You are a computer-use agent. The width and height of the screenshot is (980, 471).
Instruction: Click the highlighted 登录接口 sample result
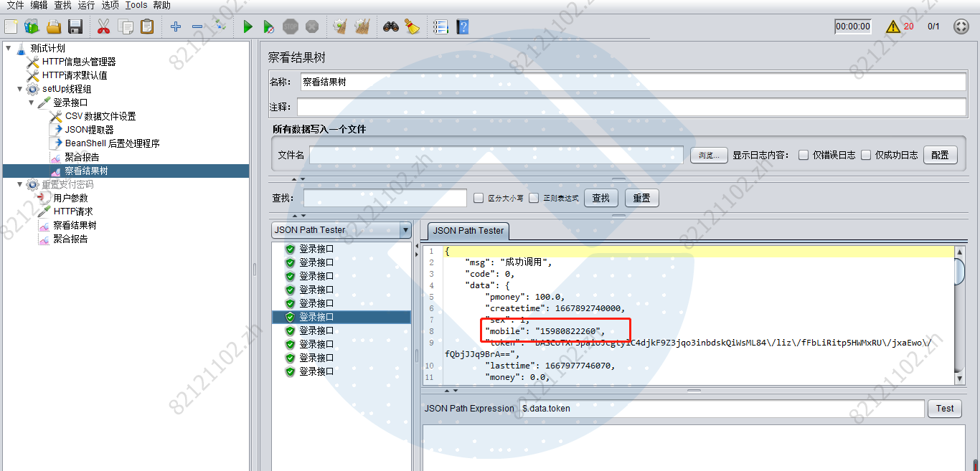click(341, 317)
